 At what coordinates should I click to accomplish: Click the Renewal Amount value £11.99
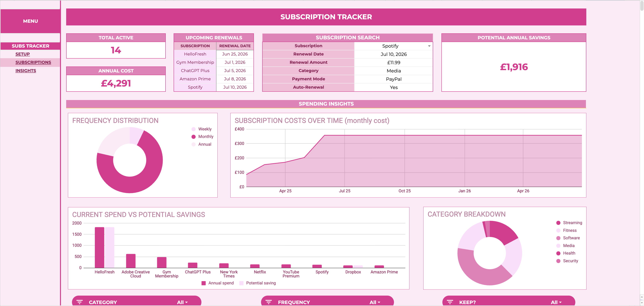(x=394, y=62)
